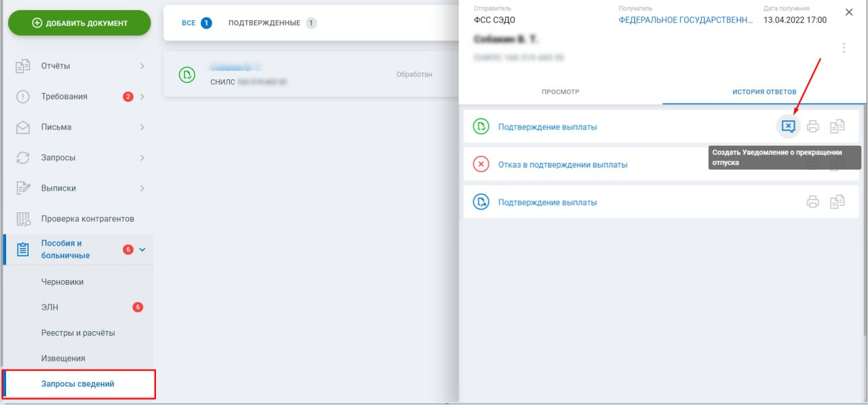The height and width of the screenshot is (405, 868).
Task: Click the Добавить документ button
Action: 79,23
